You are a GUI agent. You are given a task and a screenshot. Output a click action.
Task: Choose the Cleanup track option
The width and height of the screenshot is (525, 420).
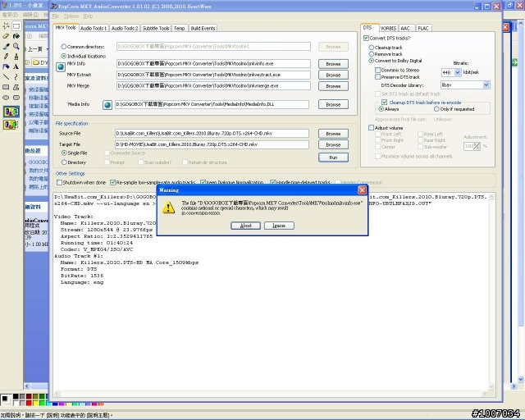coord(371,48)
